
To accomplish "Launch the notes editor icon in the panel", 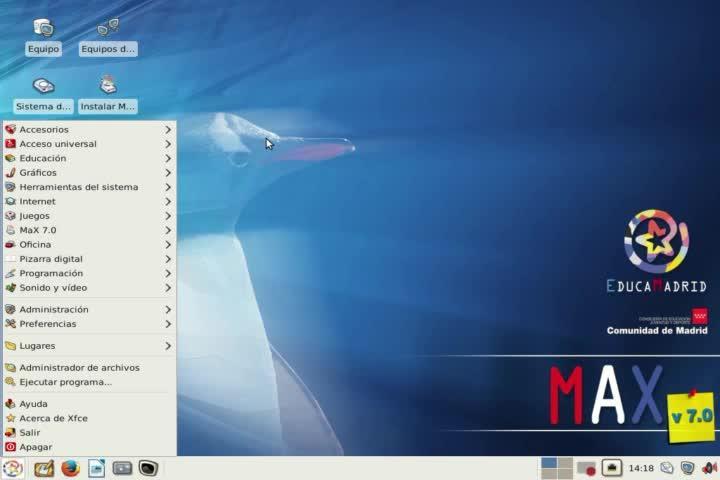I will point(44,469).
